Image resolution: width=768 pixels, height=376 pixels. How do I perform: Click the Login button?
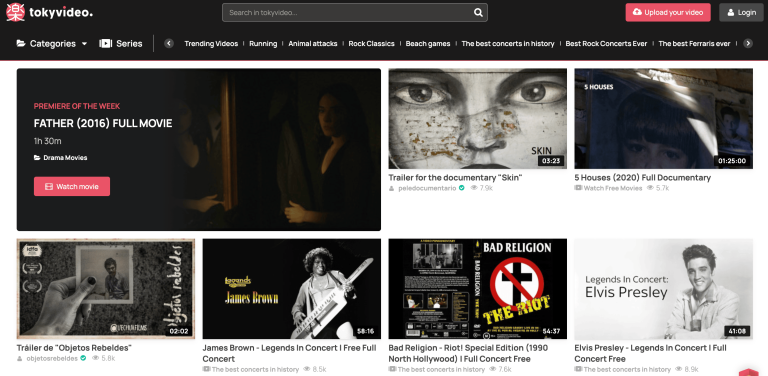[x=741, y=12]
